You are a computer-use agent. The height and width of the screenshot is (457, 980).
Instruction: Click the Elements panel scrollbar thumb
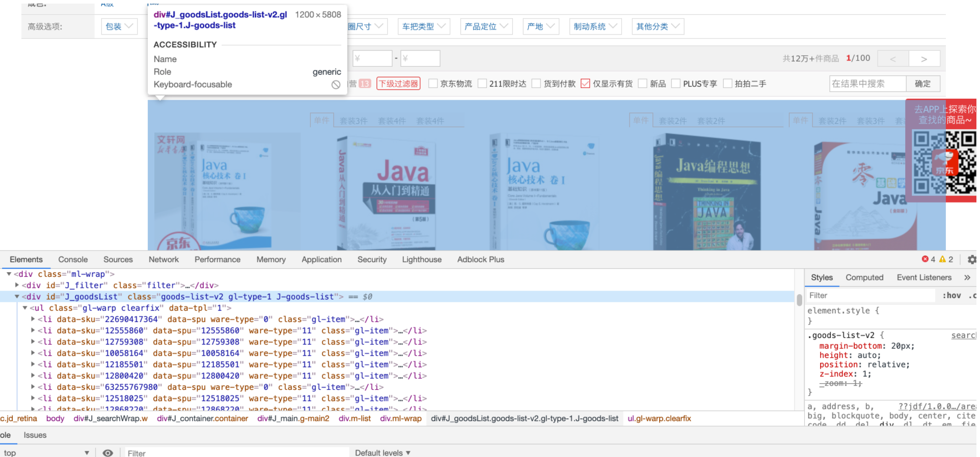pos(799,300)
